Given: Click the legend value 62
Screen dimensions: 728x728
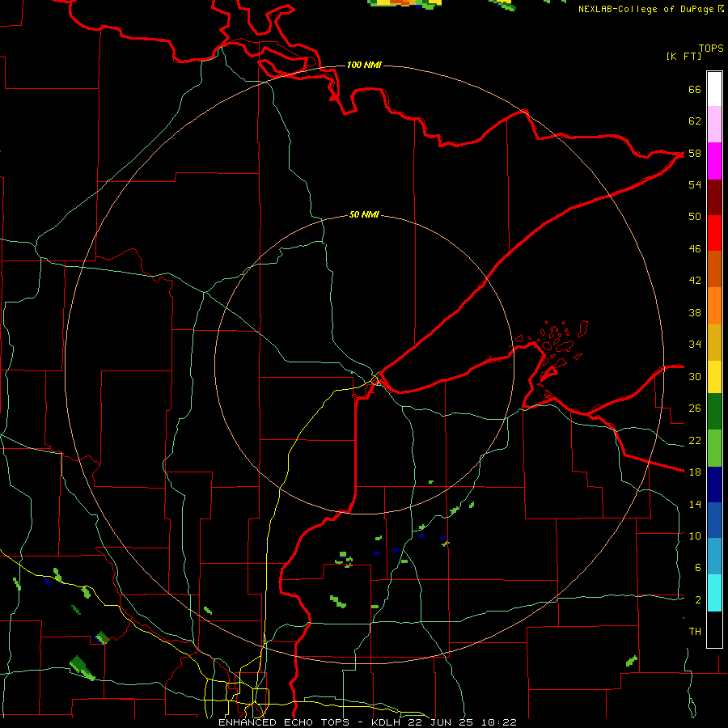Looking at the screenshot, I should [x=695, y=121].
